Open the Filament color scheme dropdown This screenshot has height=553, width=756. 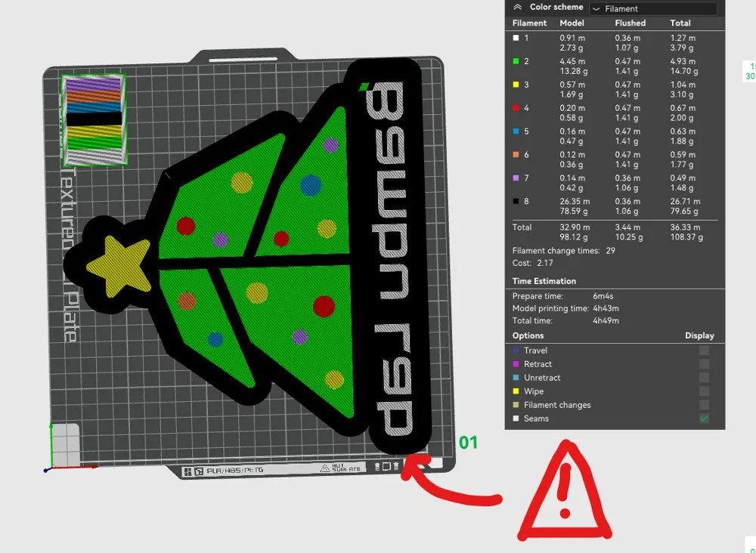(652, 9)
